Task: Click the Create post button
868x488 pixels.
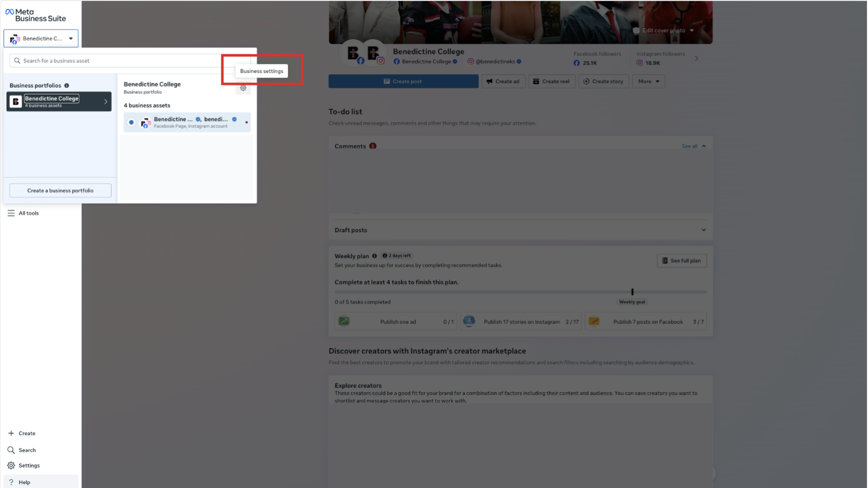Action: 403,81
